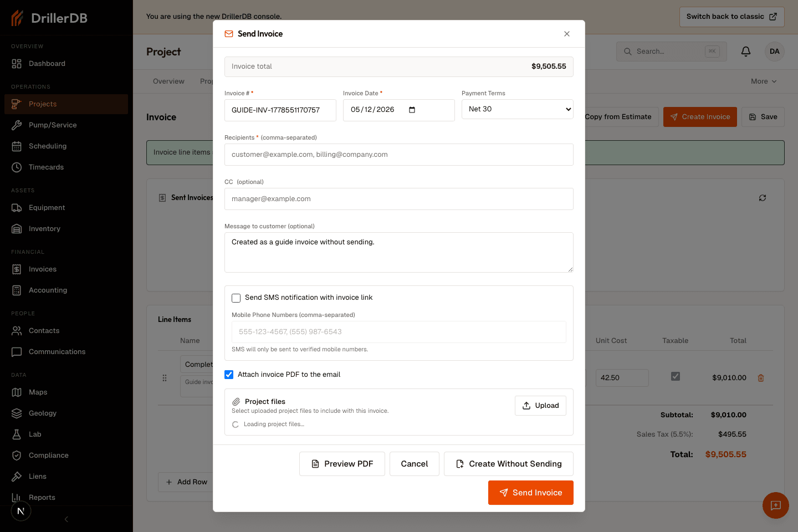This screenshot has height=532, width=798.
Task: Open the Scheduling calendar page
Action: tap(66, 146)
